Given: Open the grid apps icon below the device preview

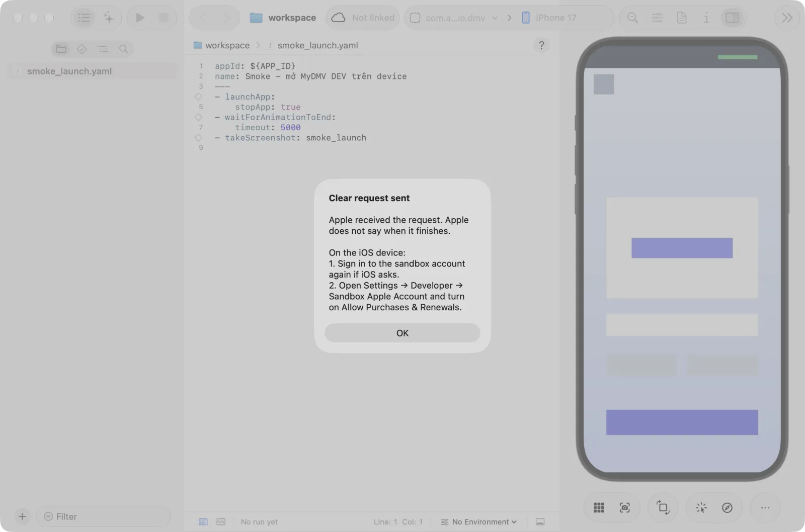Looking at the screenshot, I should [599, 508].
